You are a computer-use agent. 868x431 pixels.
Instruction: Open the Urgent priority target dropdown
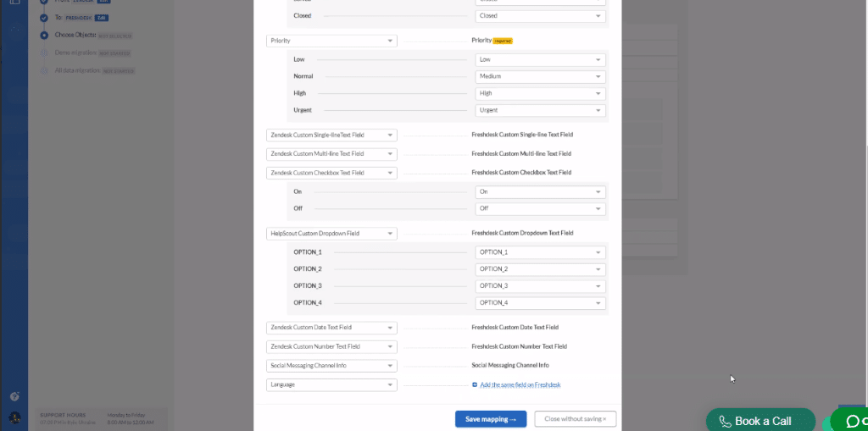pos(540,110)
